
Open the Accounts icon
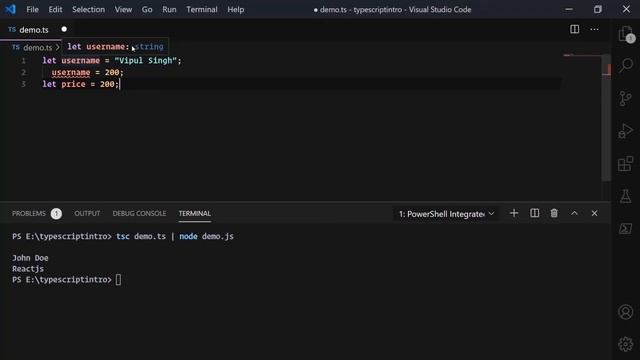point(625,312)
